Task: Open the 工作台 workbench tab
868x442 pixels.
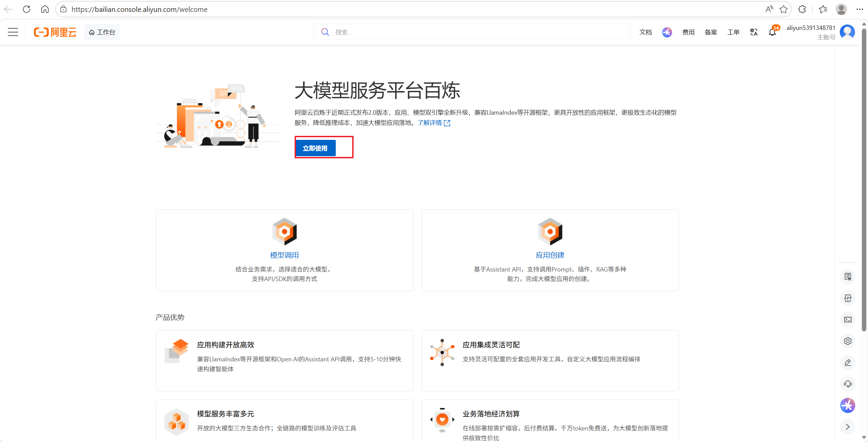Action: coord(102,32)
